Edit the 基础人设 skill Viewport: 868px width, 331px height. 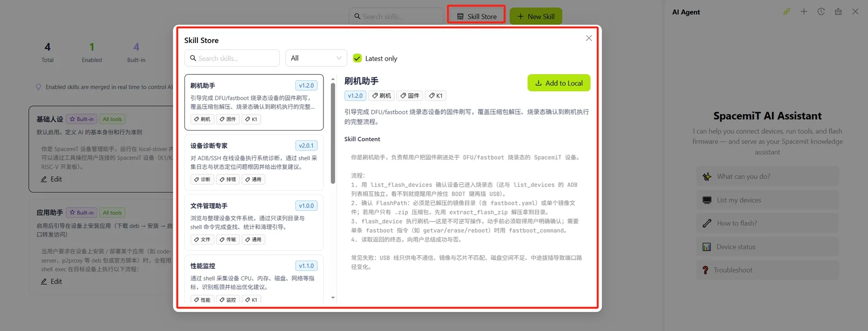[52, 179]
